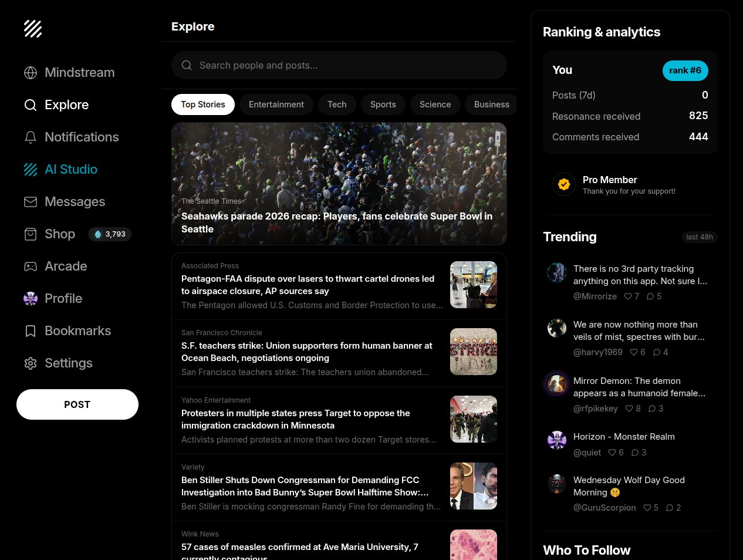Open Mindstream globe icon
Viewport: 743px width, 560px height.
coord(31,73)
